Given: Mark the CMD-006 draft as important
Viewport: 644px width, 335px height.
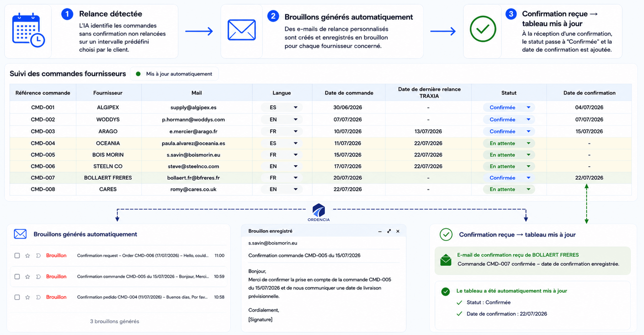Looking at the screenshot, I should pos(38,255).
